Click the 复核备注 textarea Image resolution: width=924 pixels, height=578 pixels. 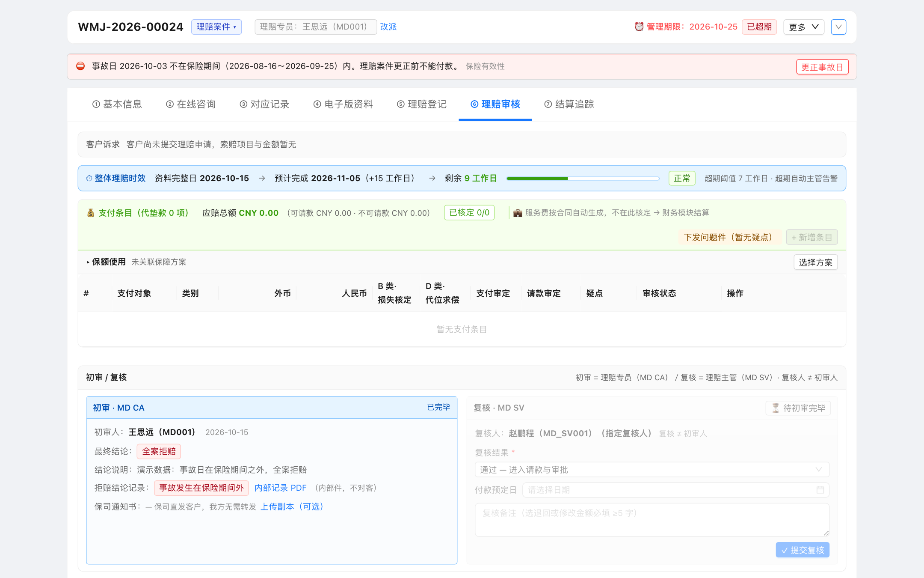(652, 520)
